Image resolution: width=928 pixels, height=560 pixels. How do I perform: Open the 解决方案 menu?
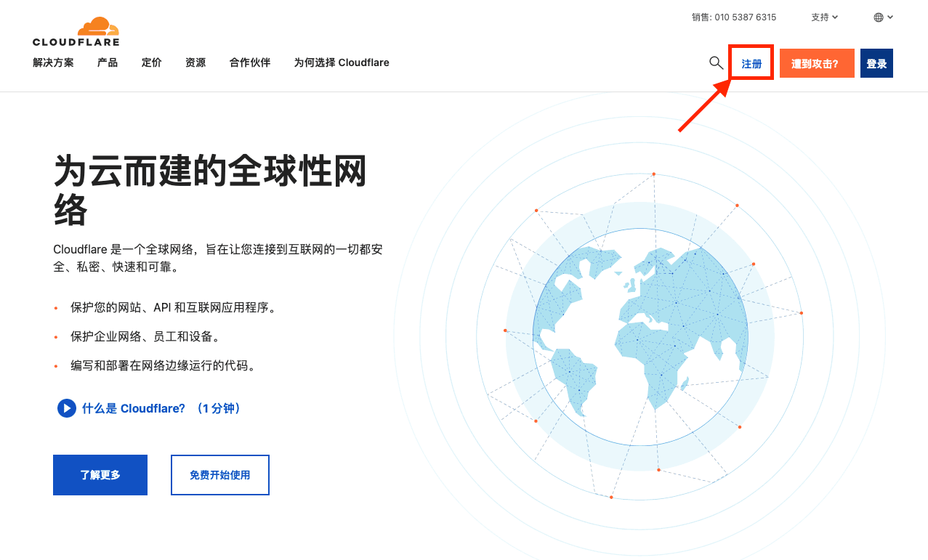(53, 62)
